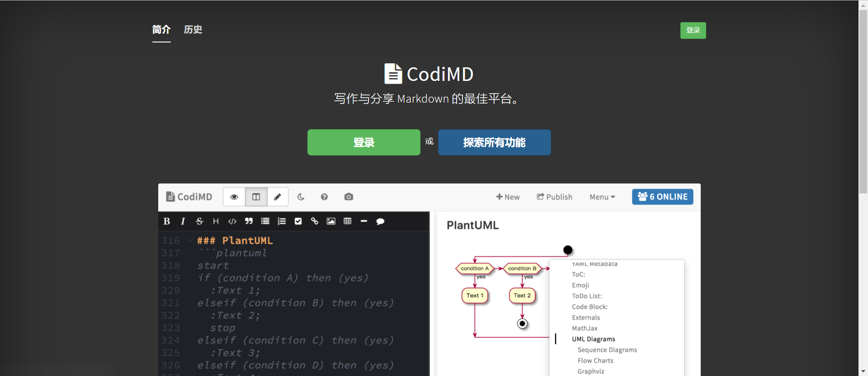Image resolution: width=868 pixels, height=376 pixels.
Task: Click the scrollbar up arrow
Action: pos(863,5)
